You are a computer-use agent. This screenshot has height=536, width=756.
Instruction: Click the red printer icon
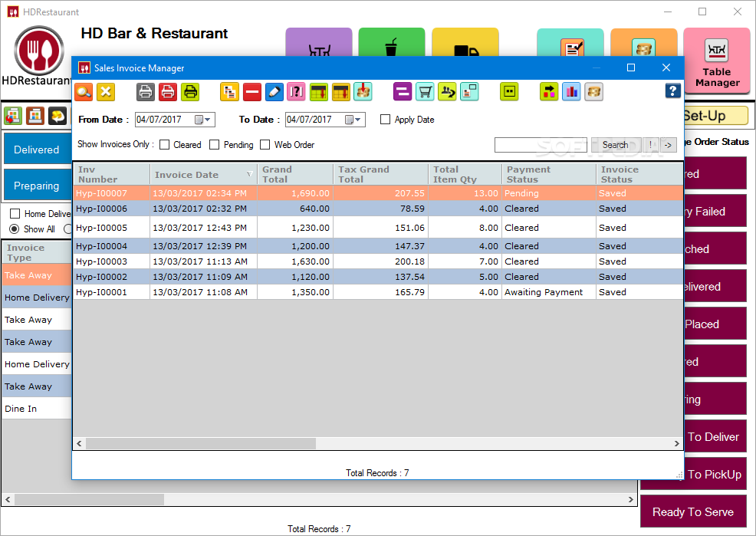168,91
